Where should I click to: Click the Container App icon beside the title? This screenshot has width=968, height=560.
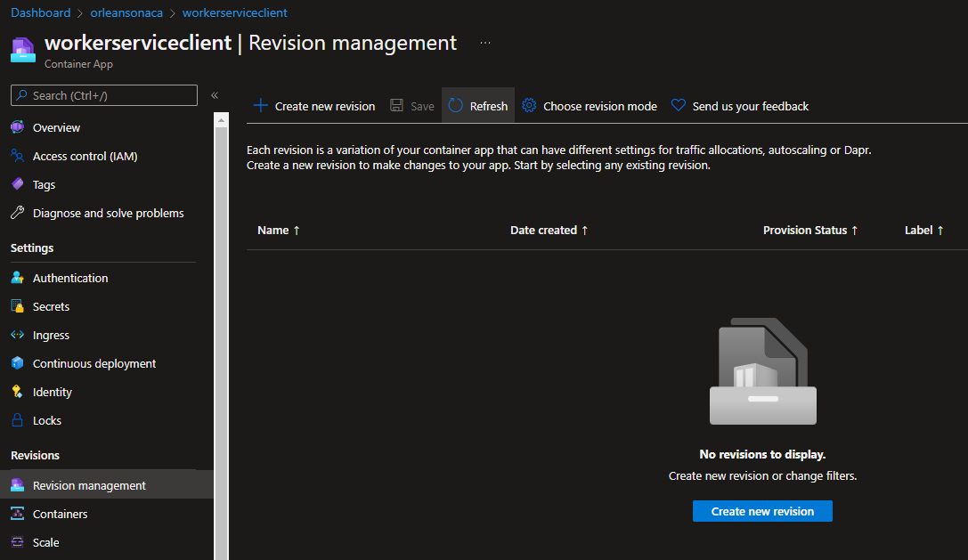(23, 50)
